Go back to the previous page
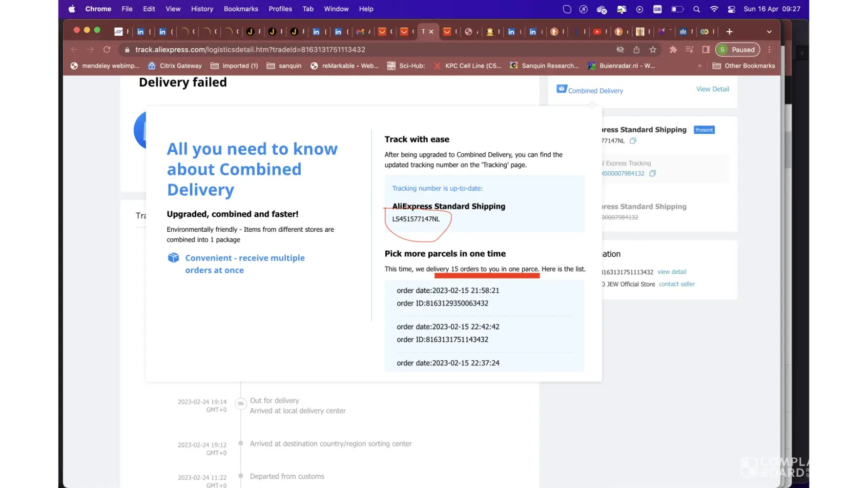The width and height of the screenshot is (868, 488). [74, 49]
